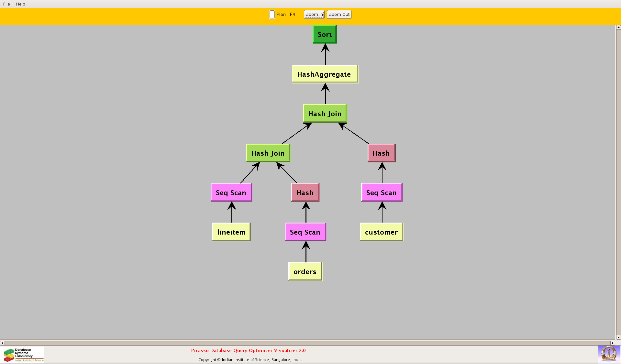621x364 pixels.
Task: Click the vertical scrollbar up arrow
Action: click(x=618, y=28)
